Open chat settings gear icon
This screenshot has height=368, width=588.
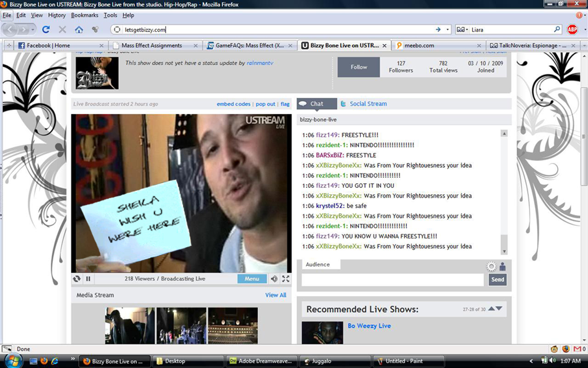(x=492, y=267)
